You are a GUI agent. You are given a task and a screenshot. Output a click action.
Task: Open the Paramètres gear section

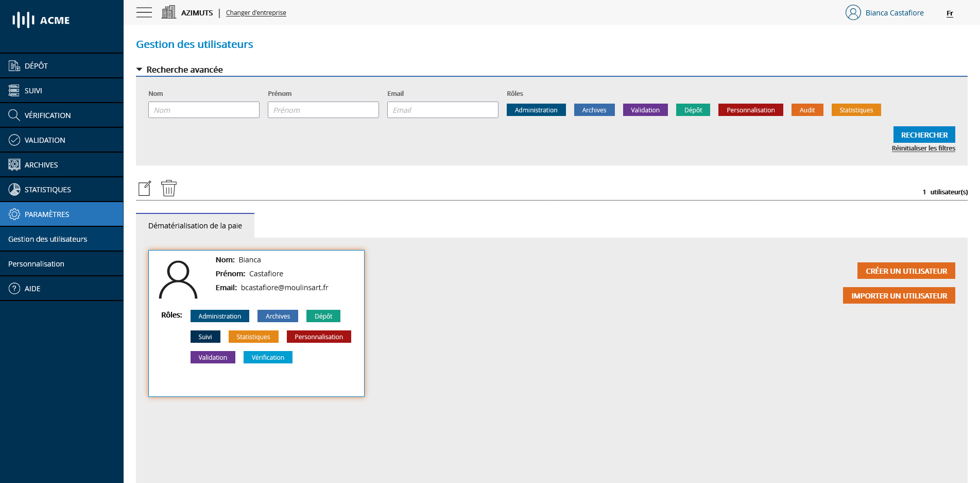pyautogui.click(x=14, y=214)
